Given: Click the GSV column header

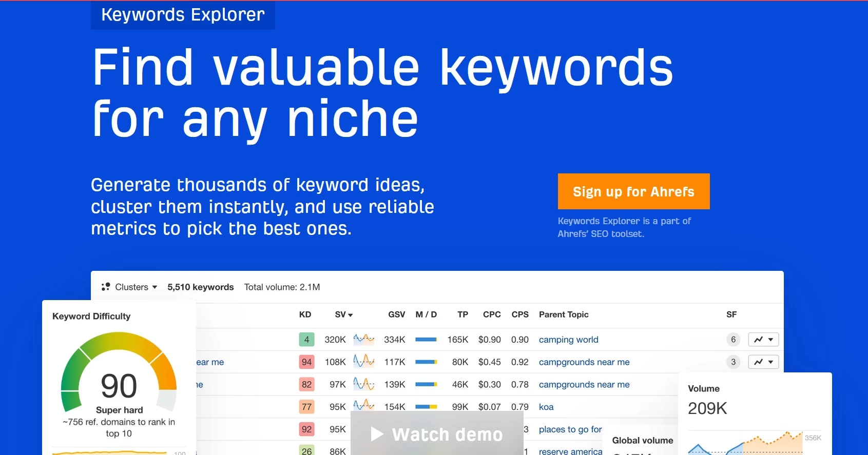Looking at the screenshot, I should tap(396, 314).
